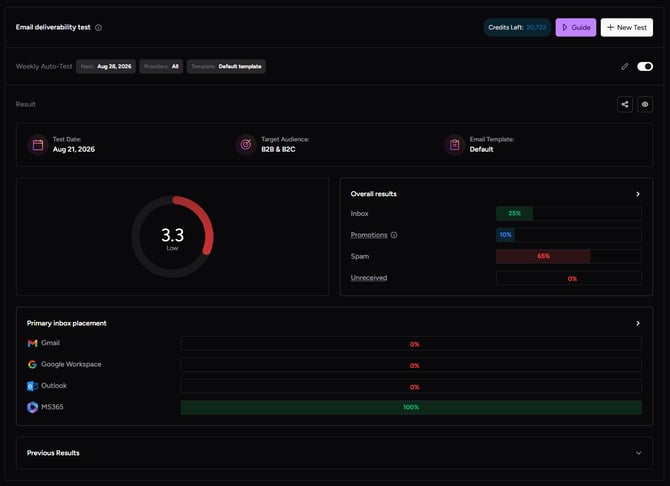Click the Email Template clipboard icon
This screenshot has width=670, height=486.
pyautogui.click(x=455, y=145)
